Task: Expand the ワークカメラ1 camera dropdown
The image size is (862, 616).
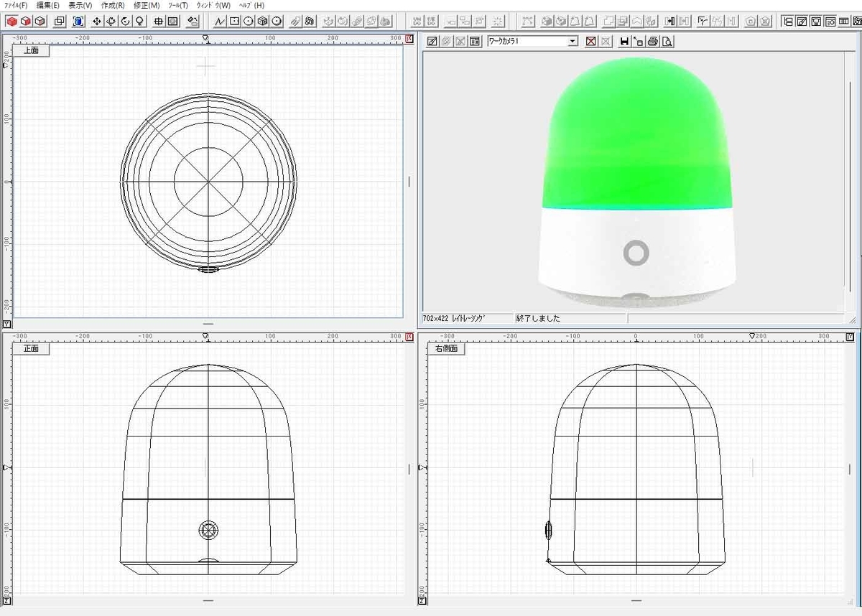Action: click(573, 42)
